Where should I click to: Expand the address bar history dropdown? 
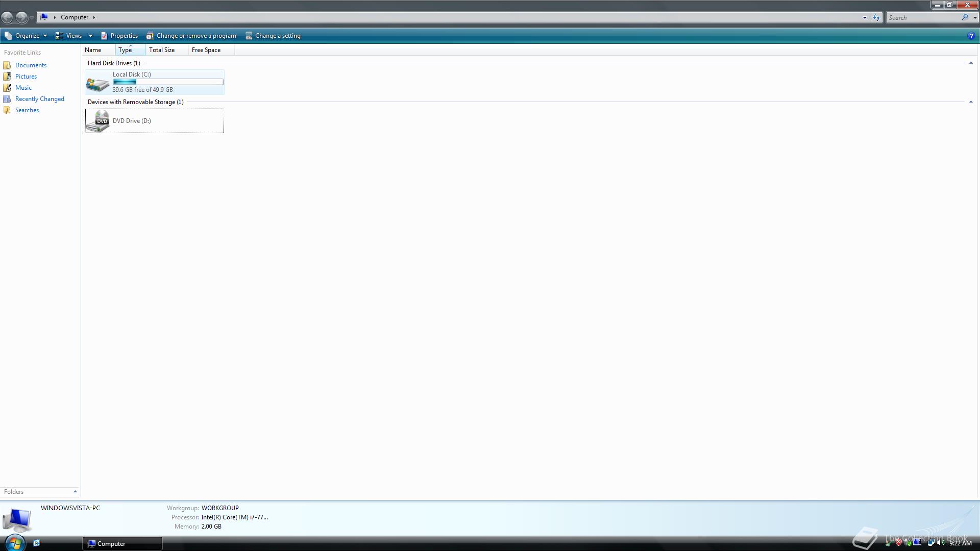[865, 17]
